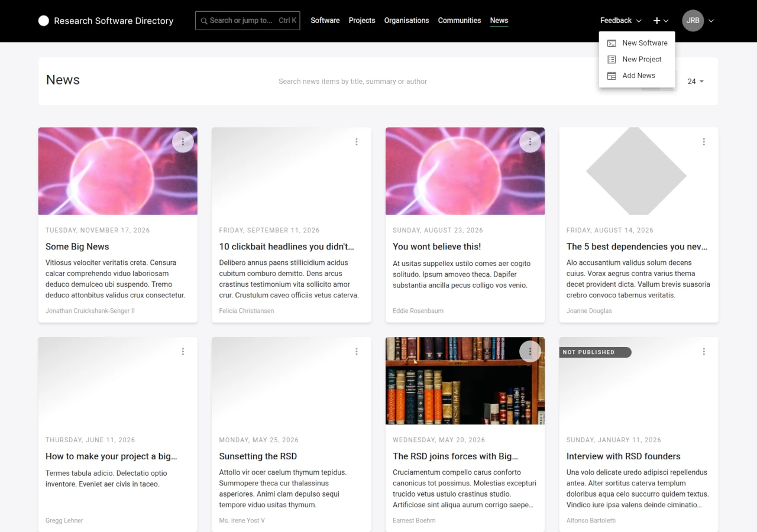The height and width of the screenshot is (532, 757).
Task: Open three-dot menu on Sunsetting the RSD card
Action: pyautogui.click(x=357, y=352)
